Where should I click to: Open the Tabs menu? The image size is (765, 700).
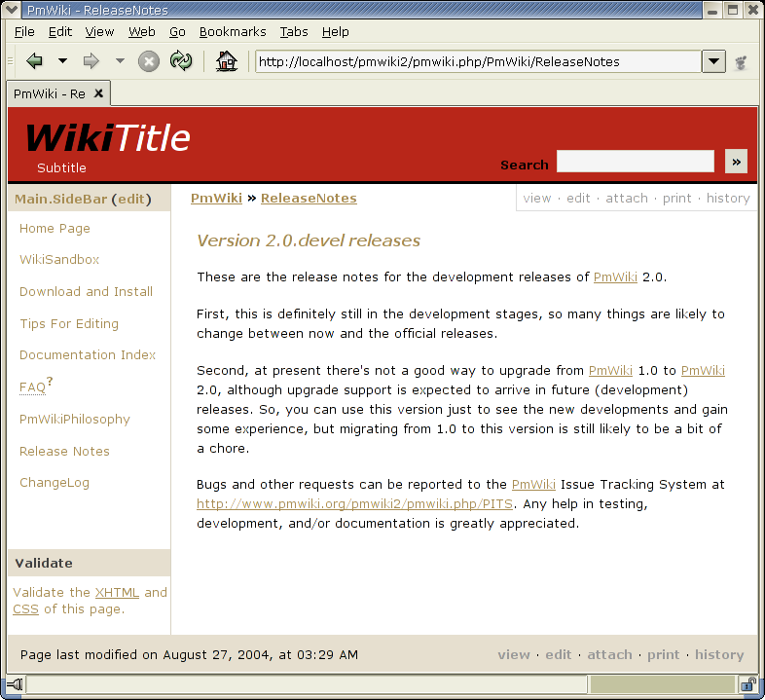pyautogui.click(x=294, y=32)
